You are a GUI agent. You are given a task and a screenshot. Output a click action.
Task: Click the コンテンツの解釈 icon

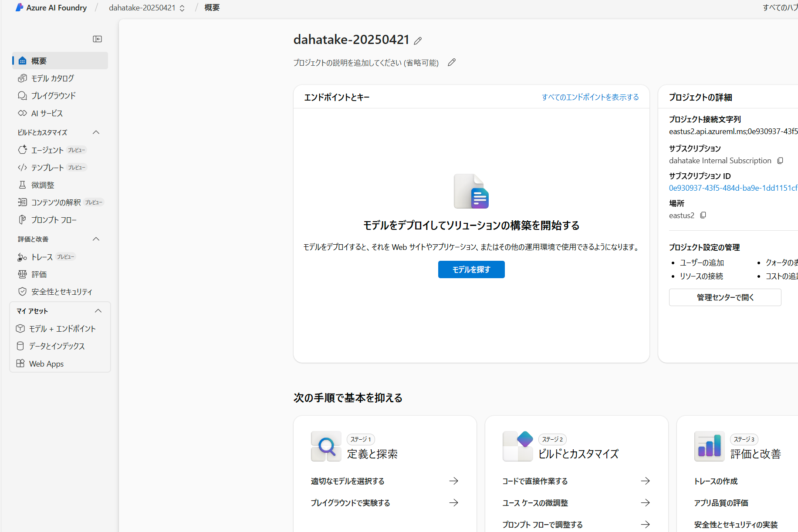pyautogui.click(x=23, y=202)
